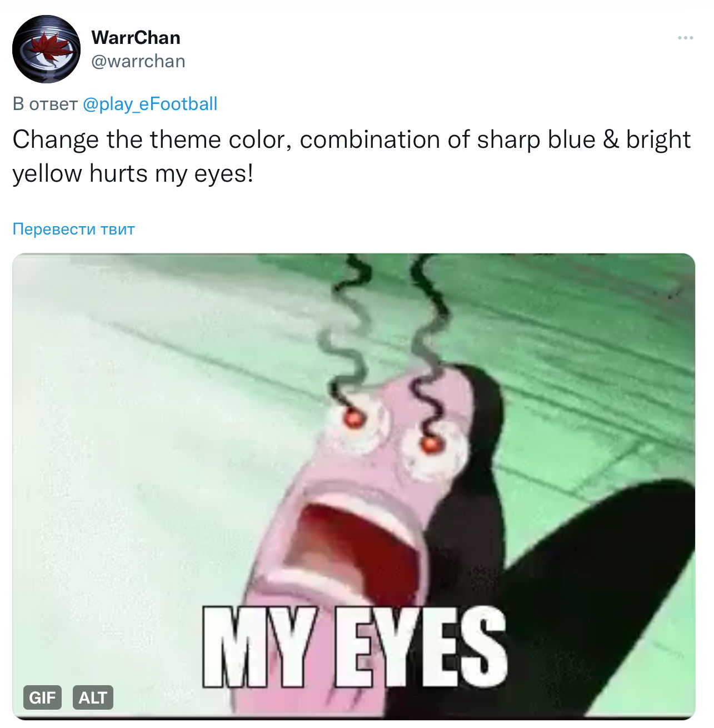Click the "MY EYES" caption in GIF
Viewport: 714px width, 728px height.
tap(355, 646)
